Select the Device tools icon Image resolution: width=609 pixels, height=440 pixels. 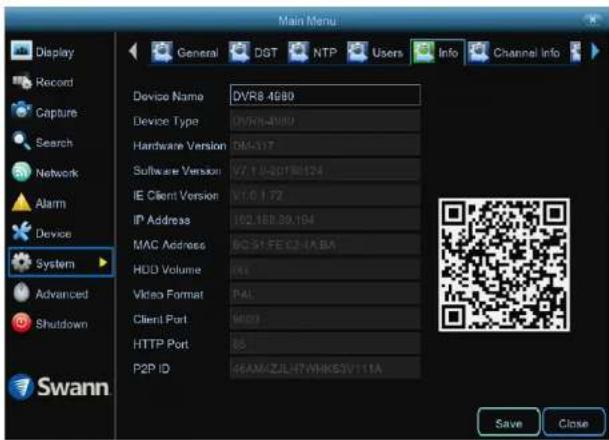21,232
